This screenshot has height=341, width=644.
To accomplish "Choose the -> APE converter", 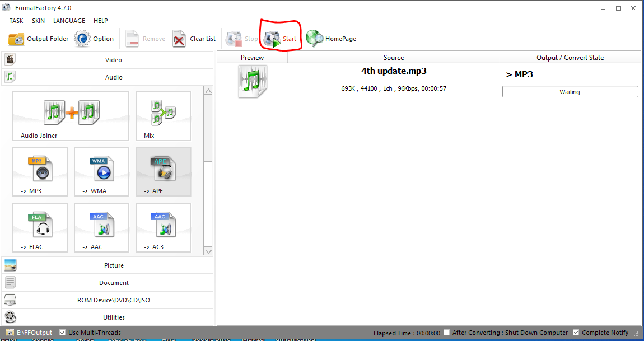I will 163,172.
